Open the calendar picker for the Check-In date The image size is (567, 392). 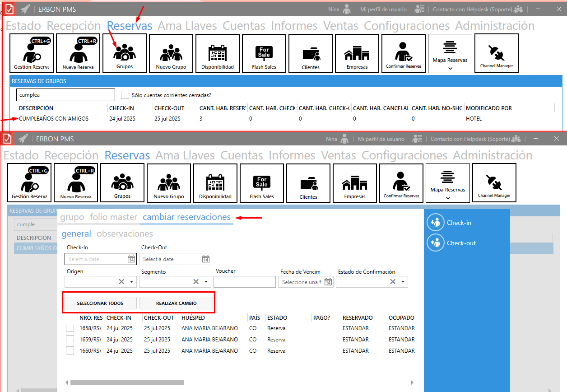click(131, 259)
